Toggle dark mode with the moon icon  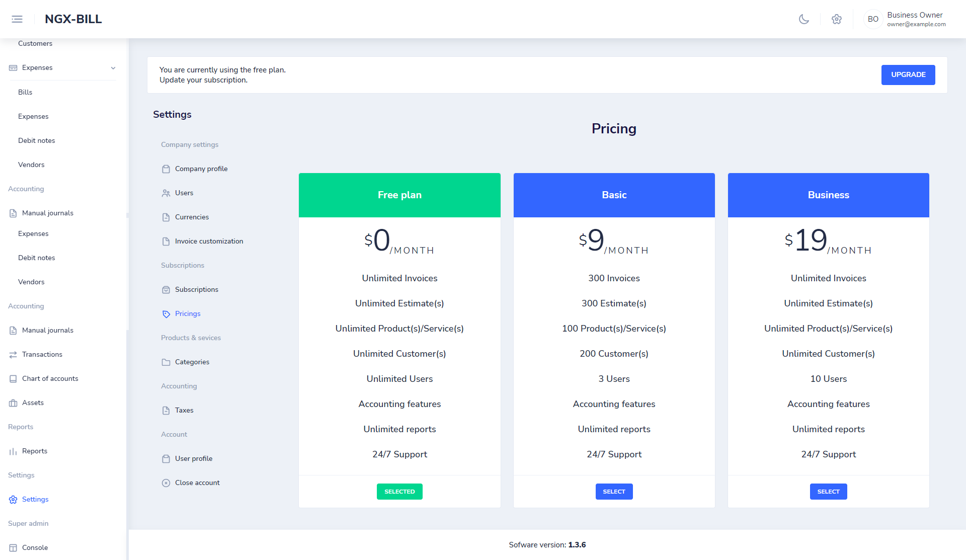pyautogui.click(x=803, y=19)
